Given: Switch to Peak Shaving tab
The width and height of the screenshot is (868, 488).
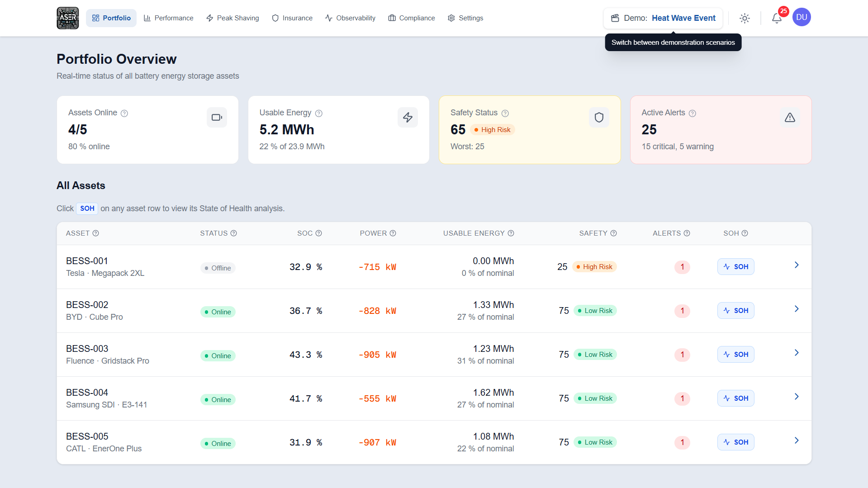Looking at the screenshot, I should [x=232, y=18].
